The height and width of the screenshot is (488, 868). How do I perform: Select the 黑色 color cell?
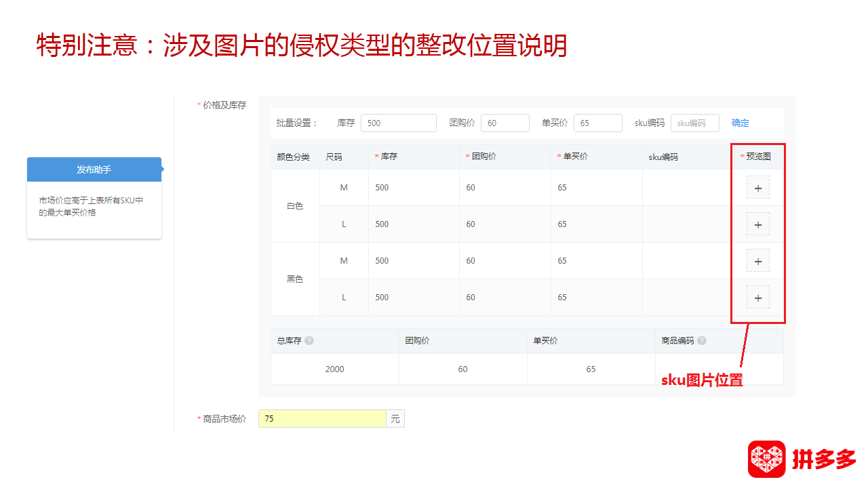[x=295, y=279]
